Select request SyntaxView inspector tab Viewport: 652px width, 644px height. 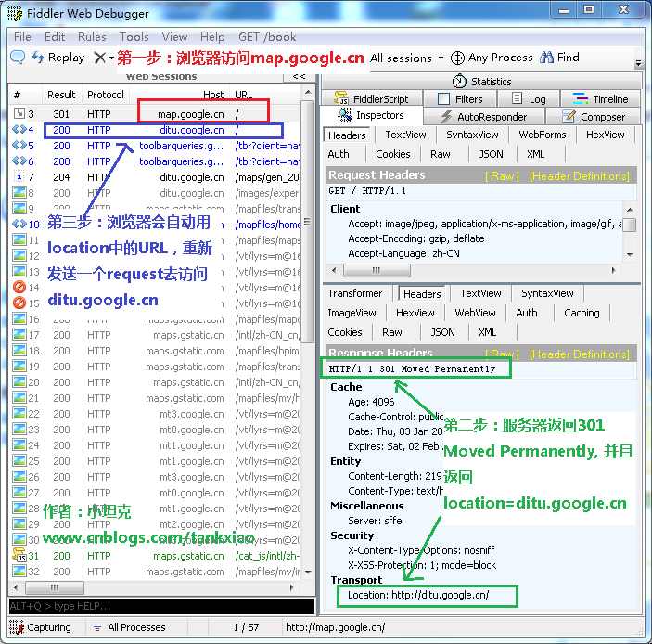pos(472,135)
